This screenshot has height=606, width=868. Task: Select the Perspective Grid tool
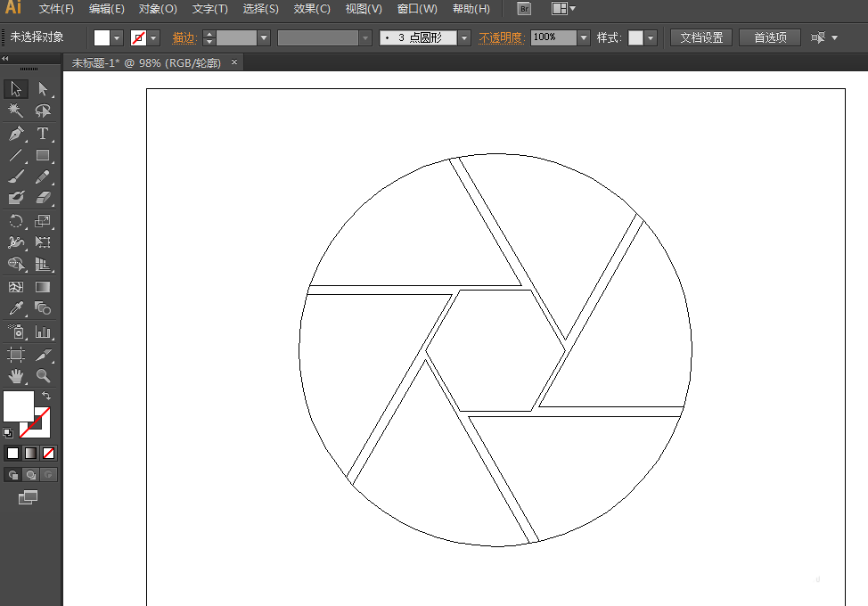pyautogui.click(x=43, y=264)
